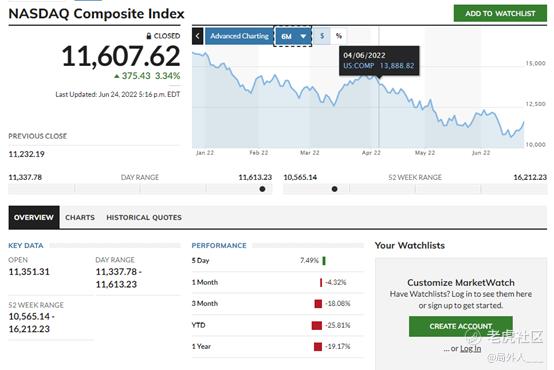554x370 pixels.
Task: Select the Overview tab
Action: coord(34,217)
